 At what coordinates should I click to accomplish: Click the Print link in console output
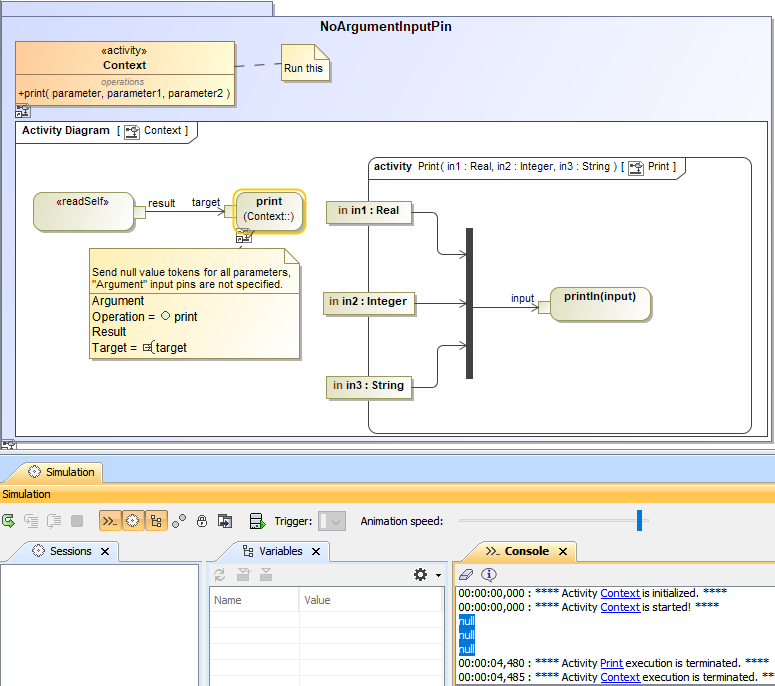(x=611, y=663)
